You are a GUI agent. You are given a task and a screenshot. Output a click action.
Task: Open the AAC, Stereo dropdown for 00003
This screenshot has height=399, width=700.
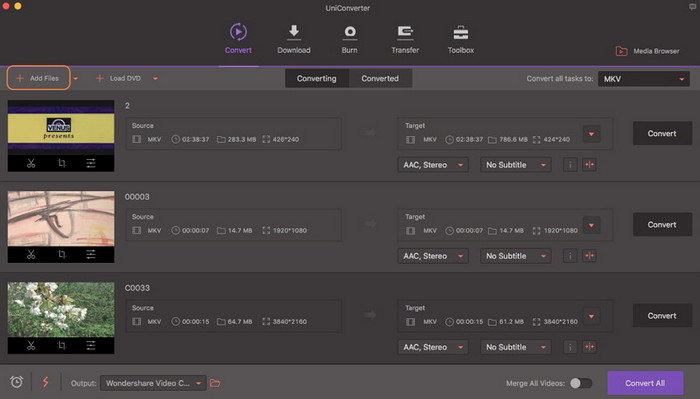[x=433, y=256]
